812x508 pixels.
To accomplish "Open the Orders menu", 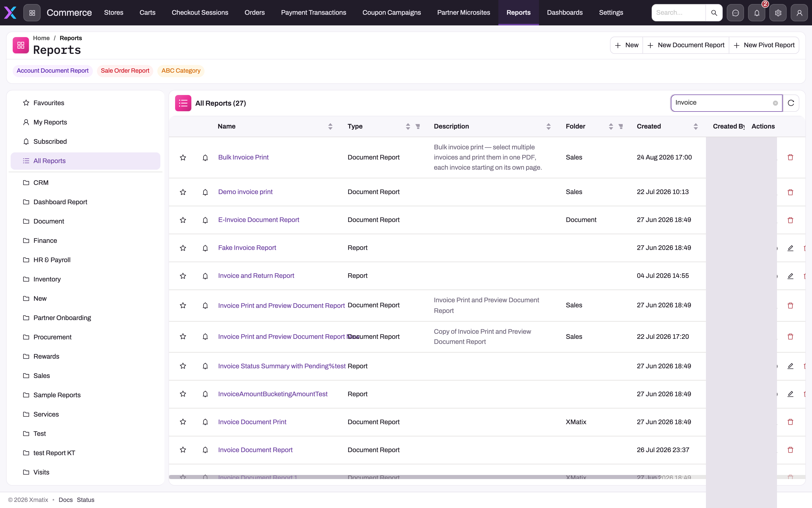I will coord(255,13).
